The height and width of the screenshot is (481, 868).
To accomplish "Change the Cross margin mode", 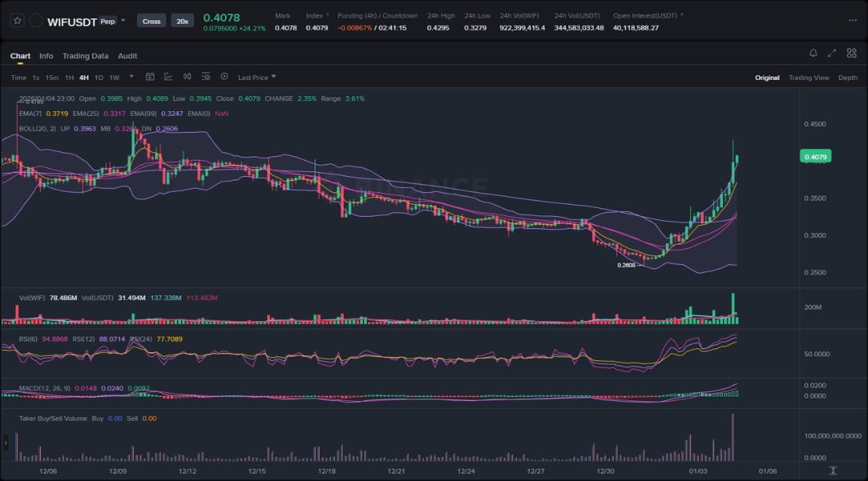I will point(151,21).
